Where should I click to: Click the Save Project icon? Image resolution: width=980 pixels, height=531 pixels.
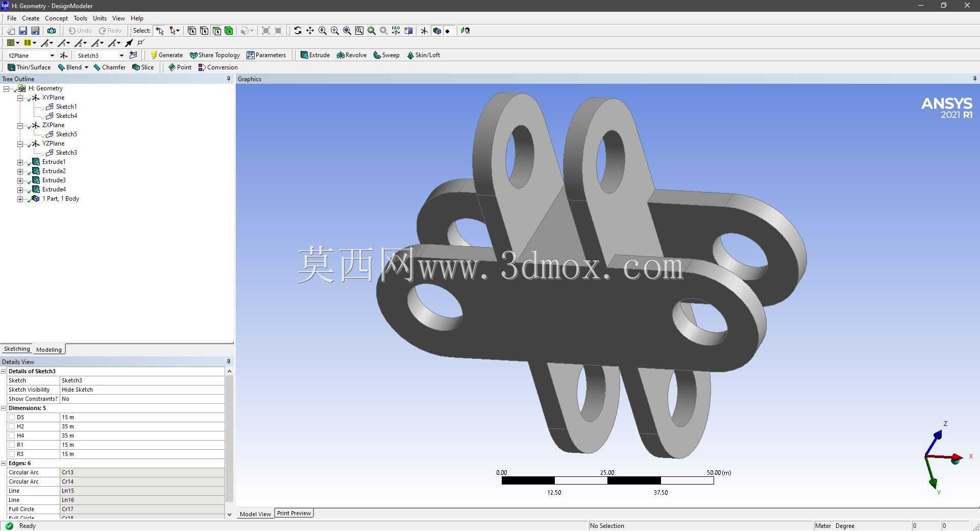pyautogui.click(x=23, y=31)
